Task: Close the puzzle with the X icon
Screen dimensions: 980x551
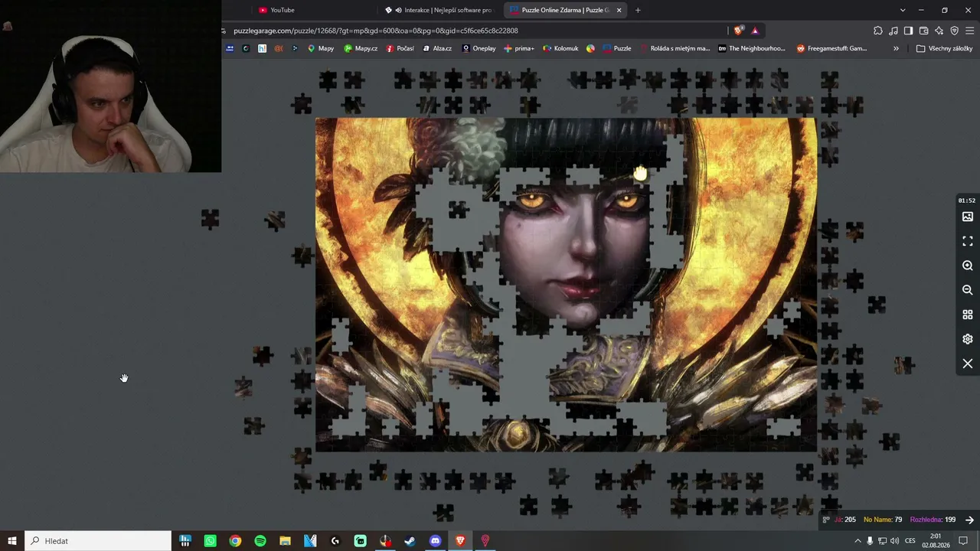Action: (968, 364)
